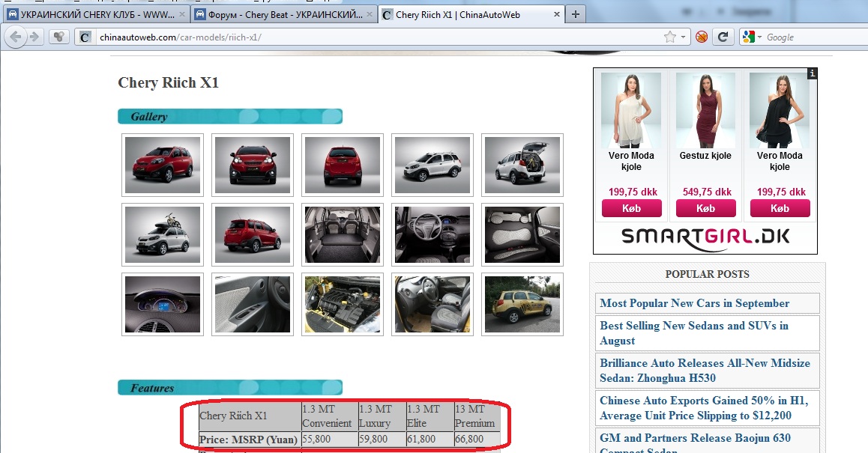
Task: Open red car rear view thumbnail
Action: coord(343,165)
